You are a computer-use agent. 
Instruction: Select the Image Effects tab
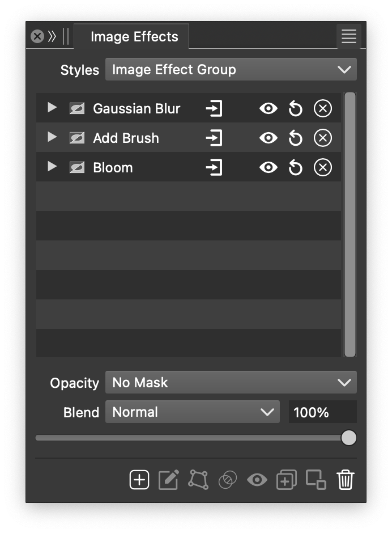[134, 37]
